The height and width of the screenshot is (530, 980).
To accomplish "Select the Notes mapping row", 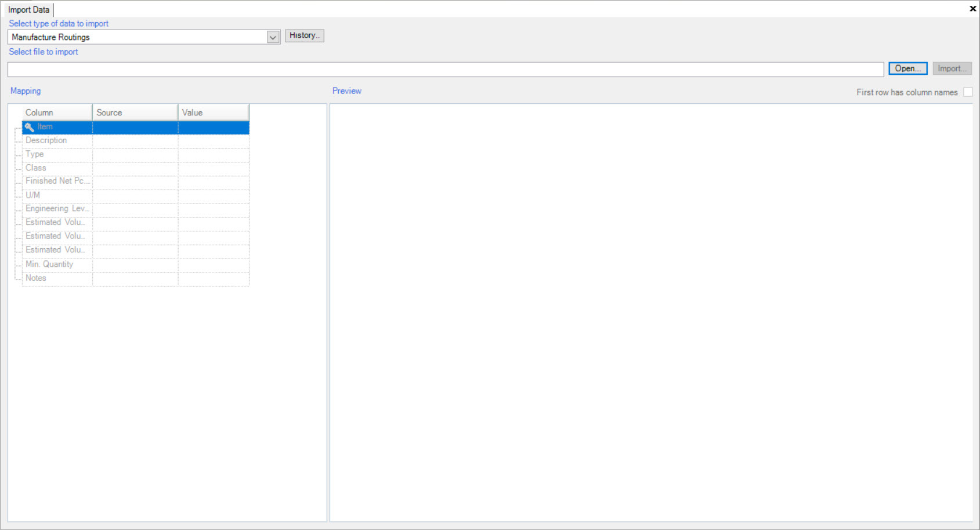I will point(135,279).
